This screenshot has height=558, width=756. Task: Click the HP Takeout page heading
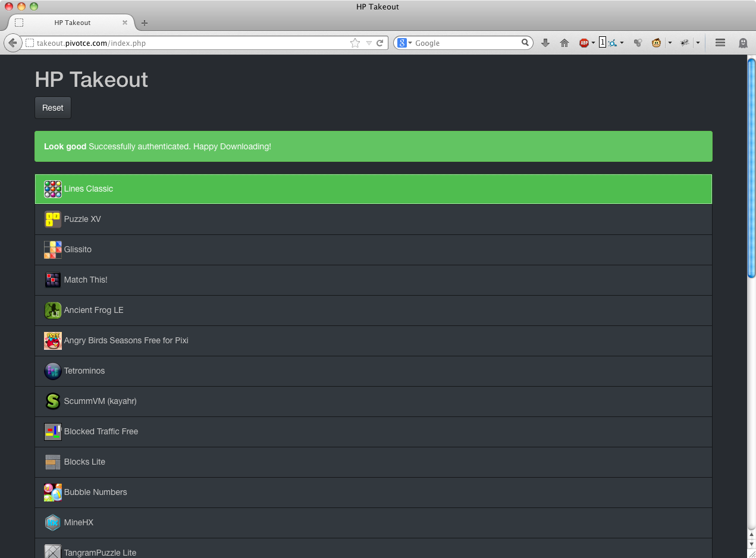[x=92, y=80]
